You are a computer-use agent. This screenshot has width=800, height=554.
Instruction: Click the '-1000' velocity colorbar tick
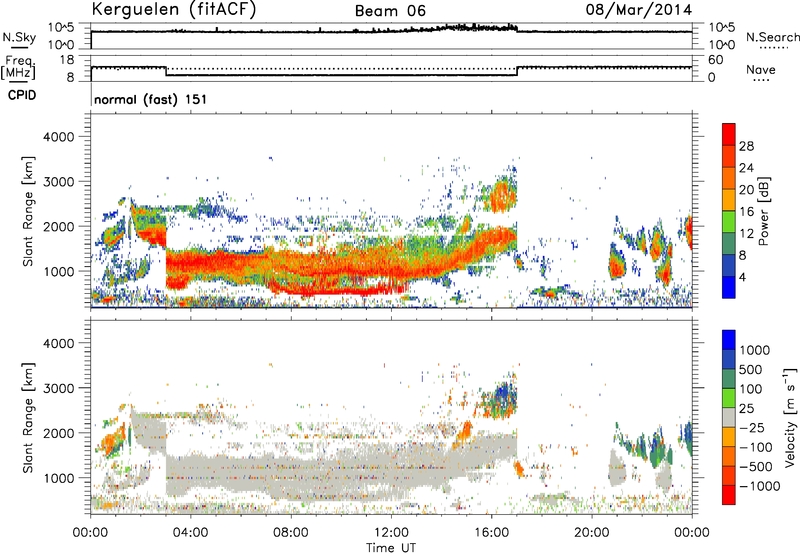pos(760,486)
